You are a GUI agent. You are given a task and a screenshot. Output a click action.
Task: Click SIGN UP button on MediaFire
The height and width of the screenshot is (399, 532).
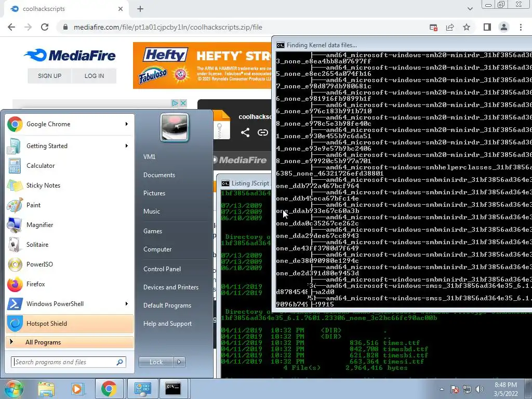click(49, 76)
